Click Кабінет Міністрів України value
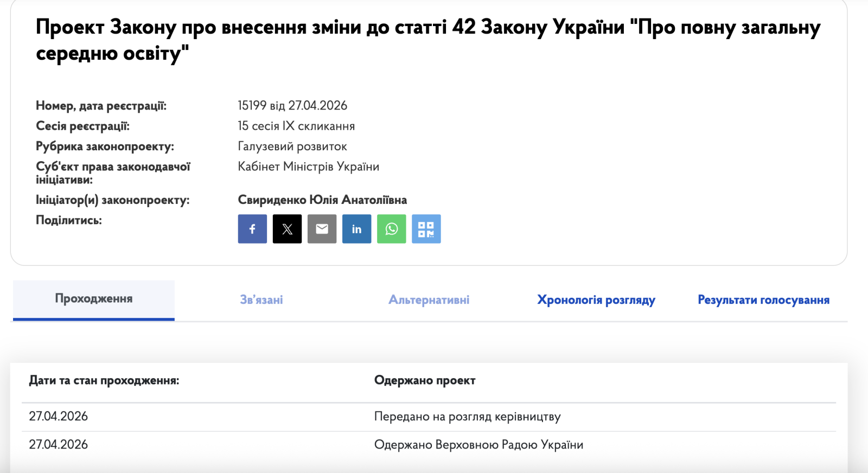Viewport: 868px width, 473px height. pos(308,167)
